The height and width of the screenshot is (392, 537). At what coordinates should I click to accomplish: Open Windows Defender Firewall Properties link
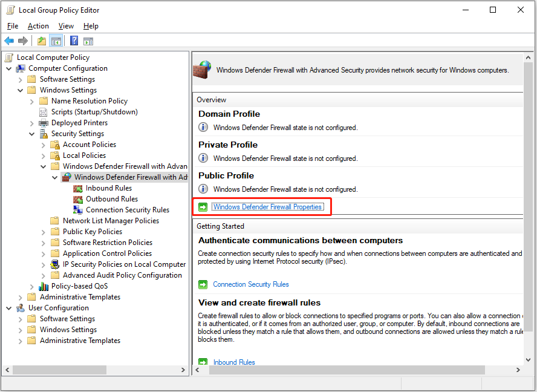coord(267,207)
